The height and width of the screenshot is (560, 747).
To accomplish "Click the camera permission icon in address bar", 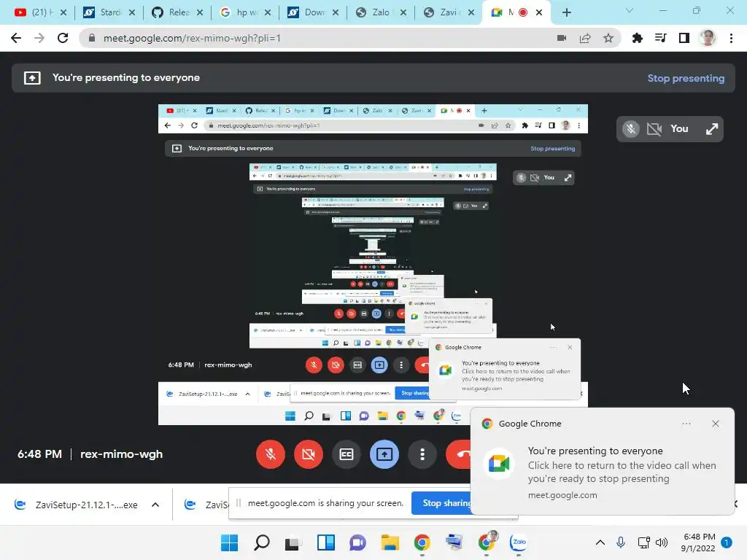I will point(562,38).
